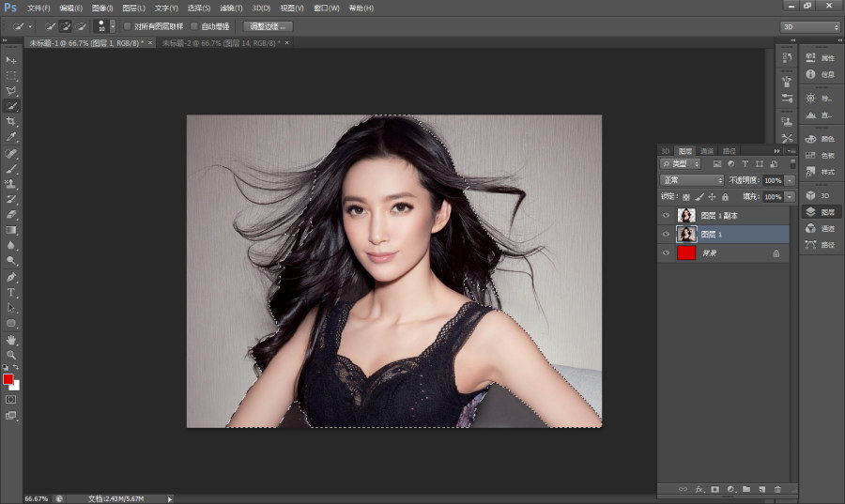Hide the 图层 1 副本 layer
This screenshot has height=504, width=845.
click(666, 215)
